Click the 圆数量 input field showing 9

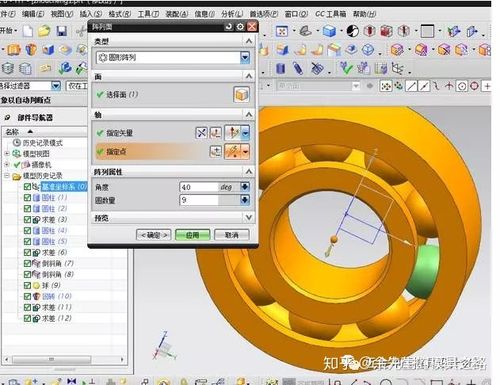pyautogui.click(x=199, y=200)
